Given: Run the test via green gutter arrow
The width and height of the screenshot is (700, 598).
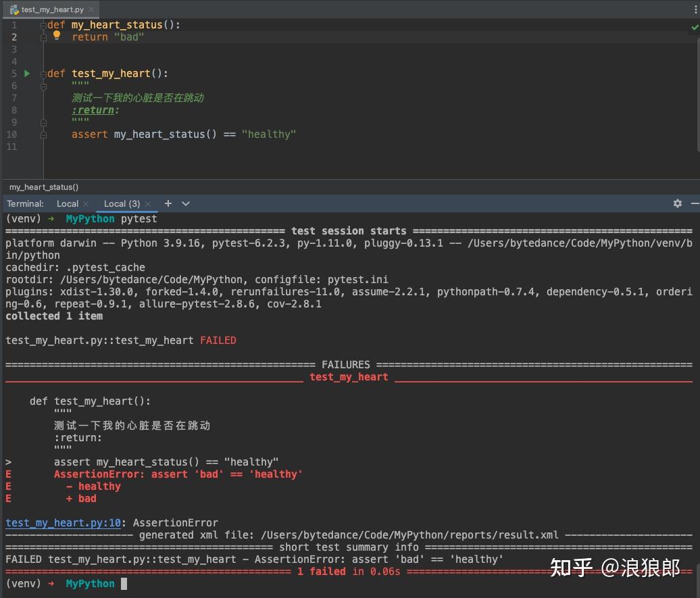Looking at the screenshot, I should [26, 74].
